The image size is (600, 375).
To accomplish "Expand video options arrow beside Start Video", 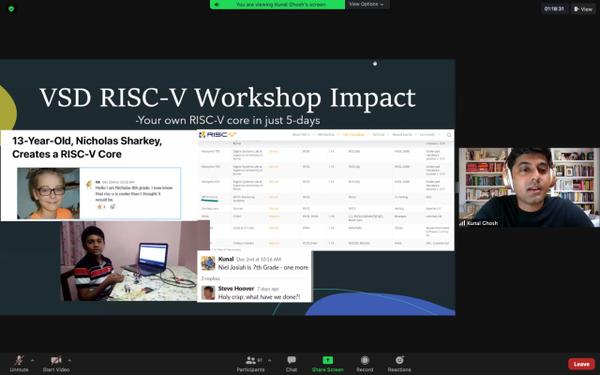I will point(70,360).
